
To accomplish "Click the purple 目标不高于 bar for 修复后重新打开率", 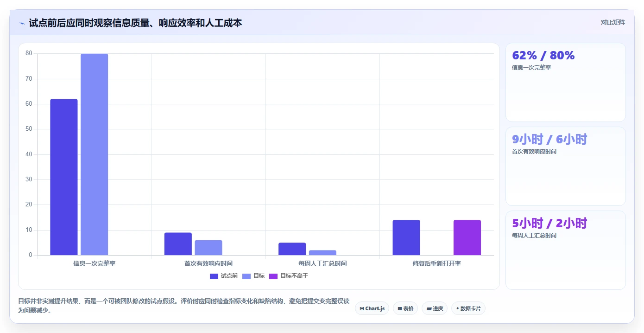I will coord(467,237).
